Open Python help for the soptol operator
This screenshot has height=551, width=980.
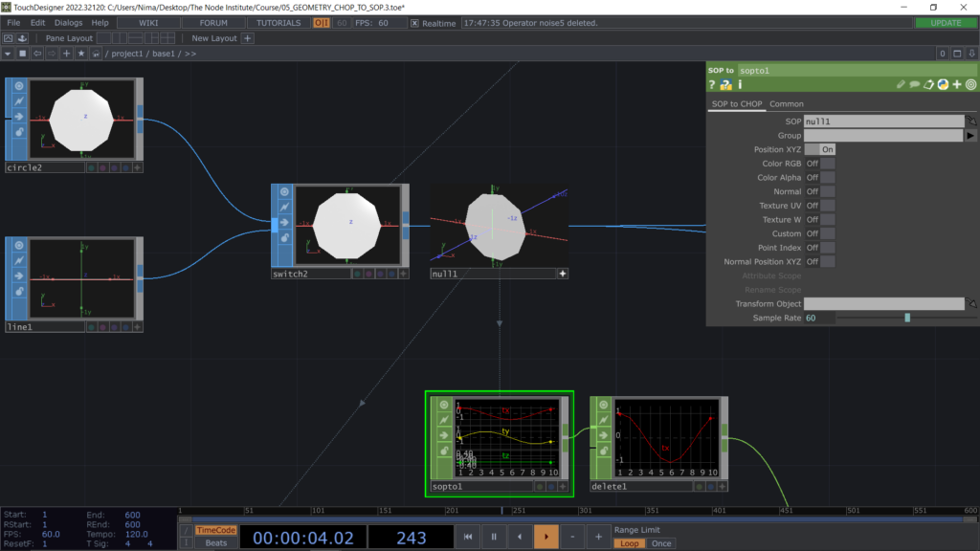(725, 84)
